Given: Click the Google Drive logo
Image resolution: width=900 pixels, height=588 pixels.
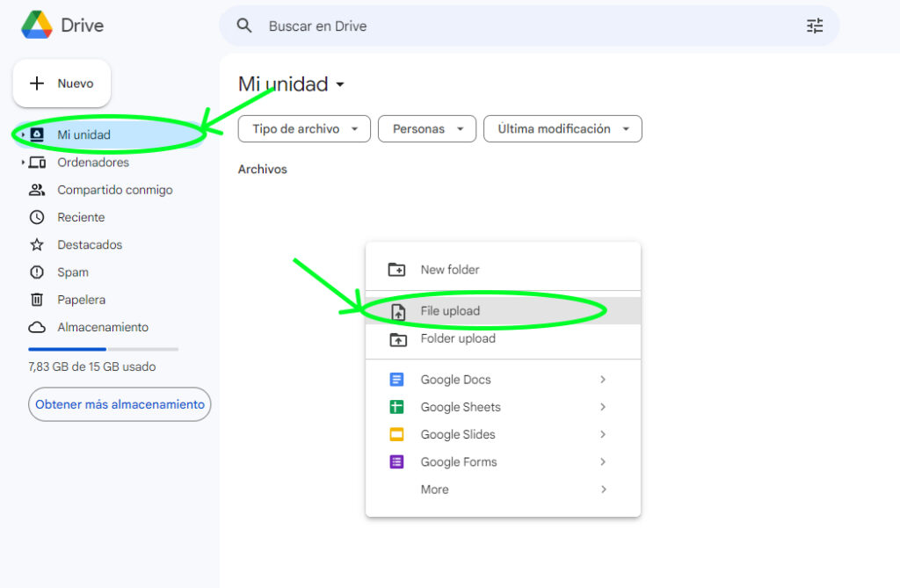Looking at the screenshot, I should click(x=37, y=25).
